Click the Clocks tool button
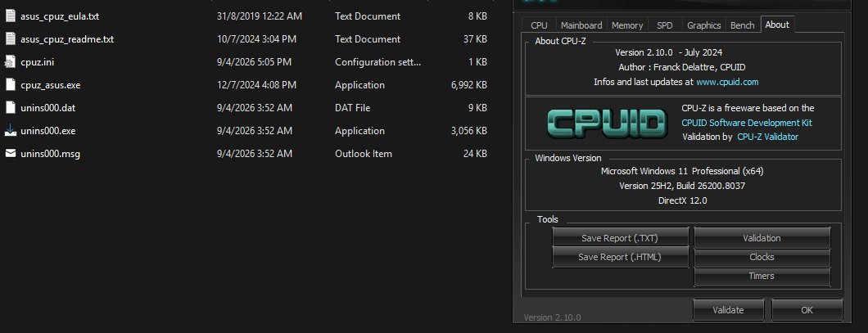868x333 pixels. (762, 258)
